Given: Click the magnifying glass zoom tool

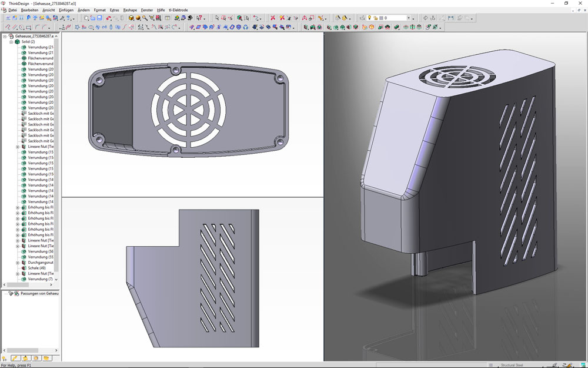Looking at the screenshot, I should (x=145, y=18).
